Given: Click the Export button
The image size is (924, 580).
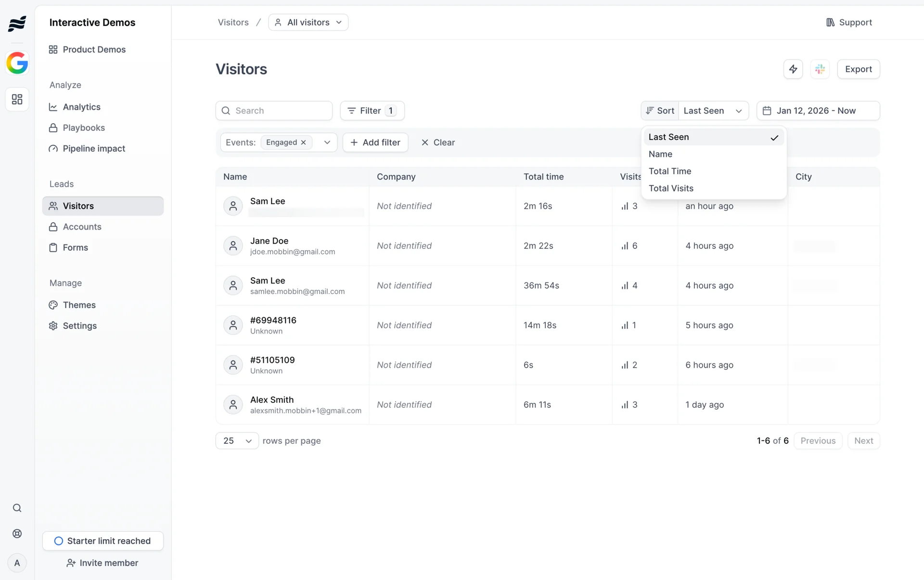Looking at the screenshot, I should coord(858,69).
